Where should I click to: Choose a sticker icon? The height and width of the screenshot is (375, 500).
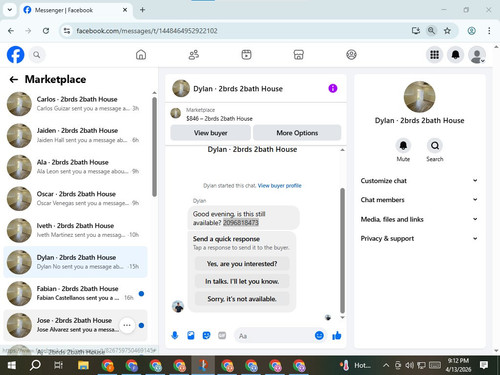(x=206, y=335)
